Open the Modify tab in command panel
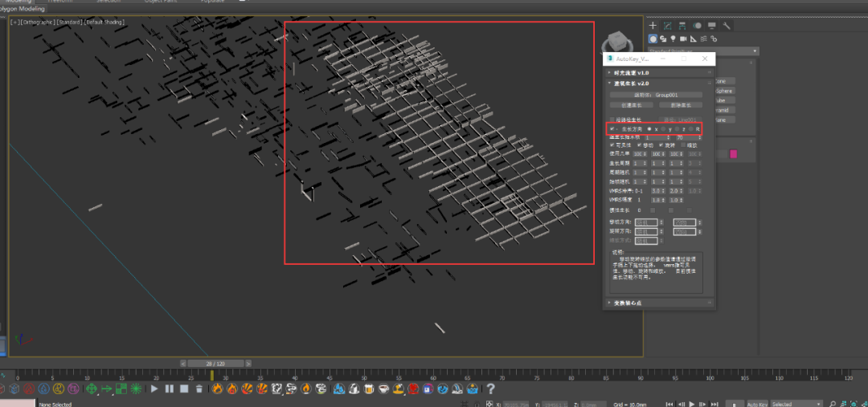 click(x=668, y=26)
